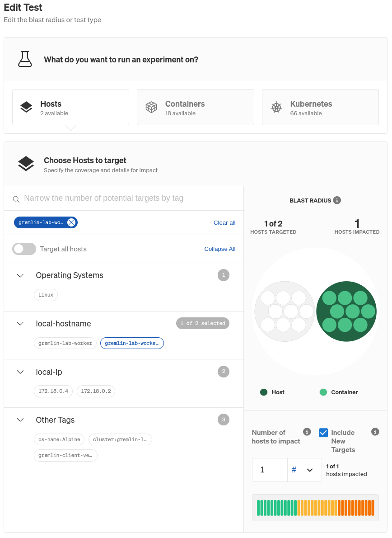
Task: Click the Containers cube icon
Action: (151, 107)
